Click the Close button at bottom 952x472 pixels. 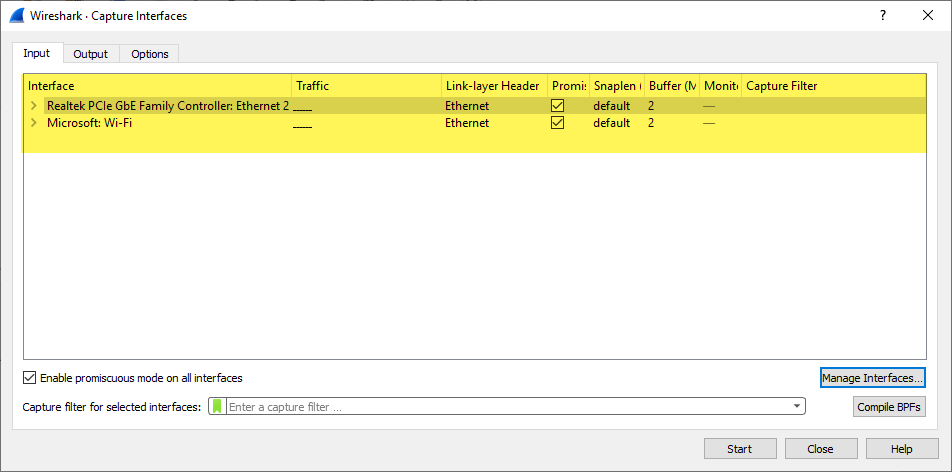(x=821, y=449)
